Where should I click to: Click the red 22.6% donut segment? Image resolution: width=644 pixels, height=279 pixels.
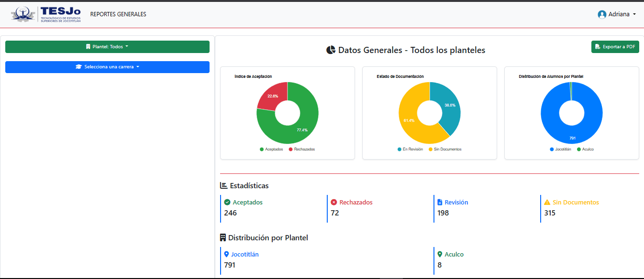coord(273,96)
